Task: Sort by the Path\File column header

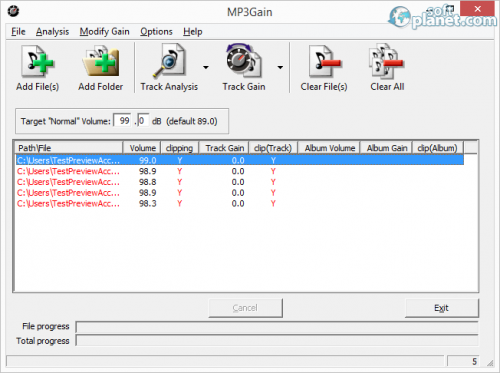Action: point(69,148)
